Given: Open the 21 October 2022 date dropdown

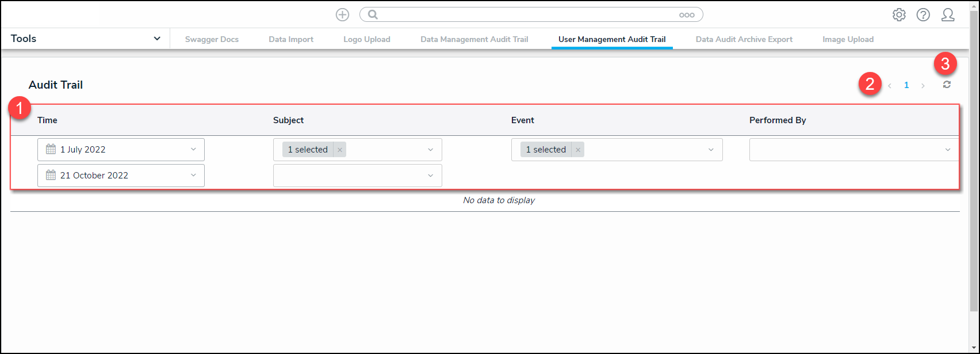Looking at the screenshot, I should point(193,176).
